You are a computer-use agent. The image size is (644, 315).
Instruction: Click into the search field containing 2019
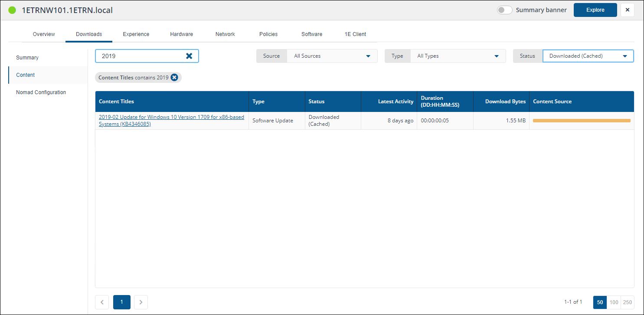click(x=139, y=56)
